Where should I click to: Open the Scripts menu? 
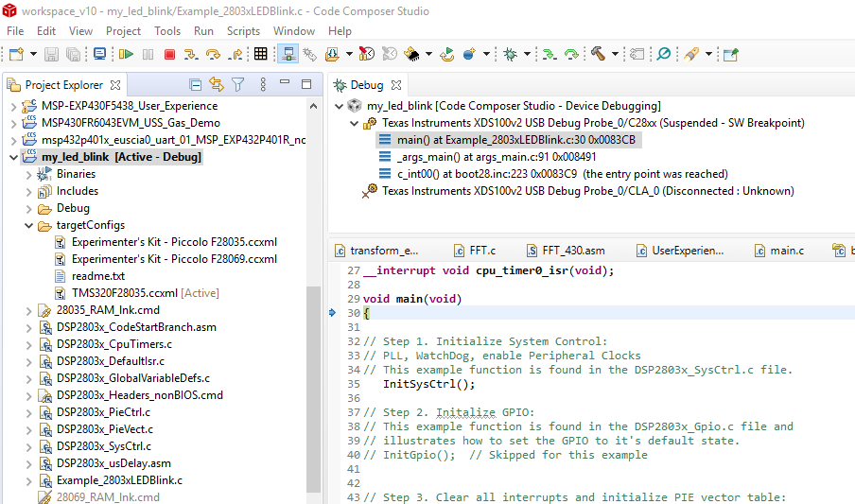point(243,31)
